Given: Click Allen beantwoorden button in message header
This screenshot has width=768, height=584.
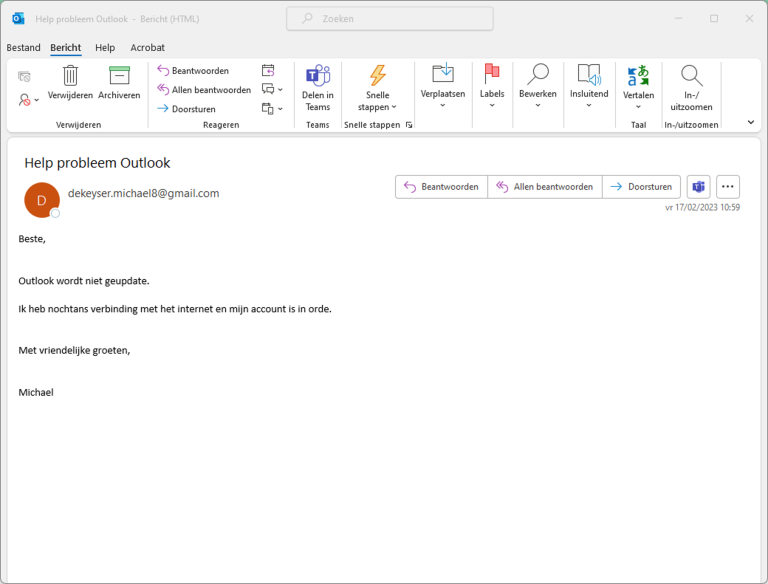Looking at the screenshot, I should coord(545,187).
